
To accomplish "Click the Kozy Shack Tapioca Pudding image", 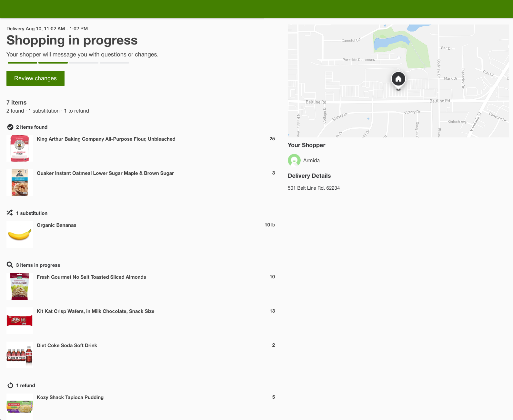I will [x=20, y=406].
